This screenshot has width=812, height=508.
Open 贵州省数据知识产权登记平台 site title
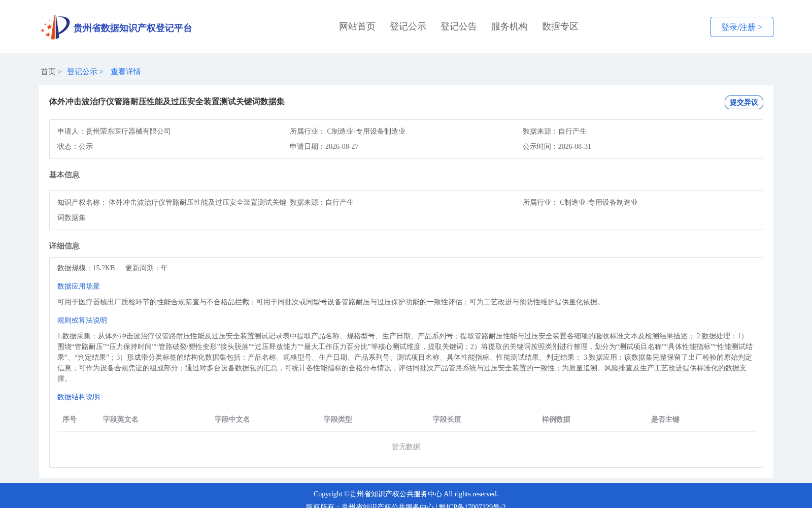132,28
